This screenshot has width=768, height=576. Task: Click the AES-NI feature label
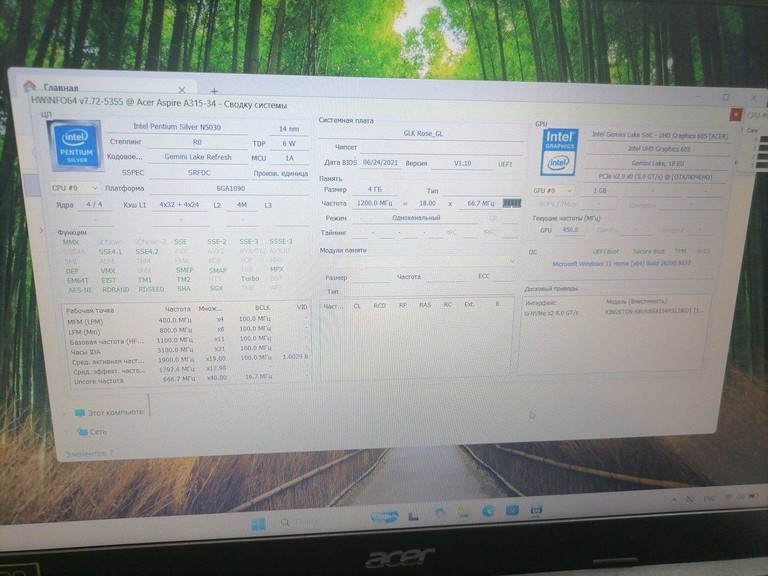coord(79,290)
